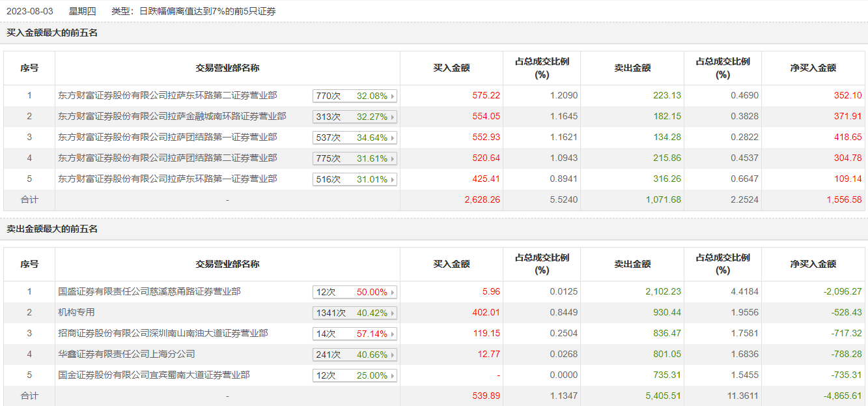
Task: Open 招商证券深圳南山南油大道证券营业部 link
Action: tap(163, 333)
